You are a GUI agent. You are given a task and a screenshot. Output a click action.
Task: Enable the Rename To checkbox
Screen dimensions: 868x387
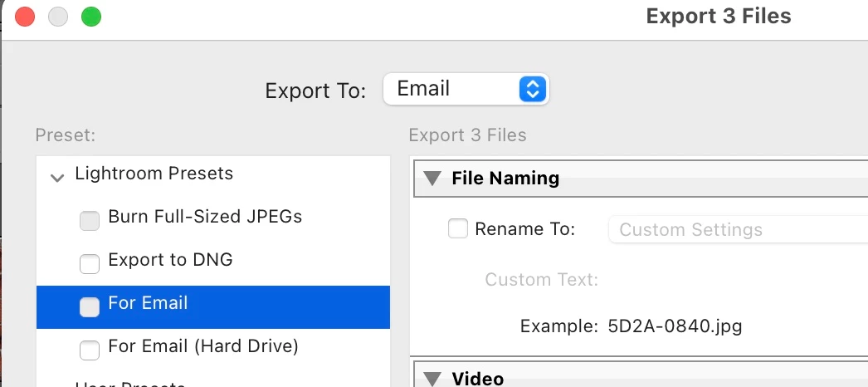tap(458, 228)
